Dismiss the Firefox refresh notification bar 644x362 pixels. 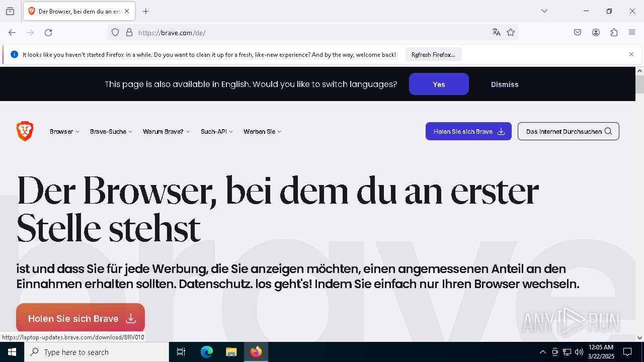click(x=631, y=54)
